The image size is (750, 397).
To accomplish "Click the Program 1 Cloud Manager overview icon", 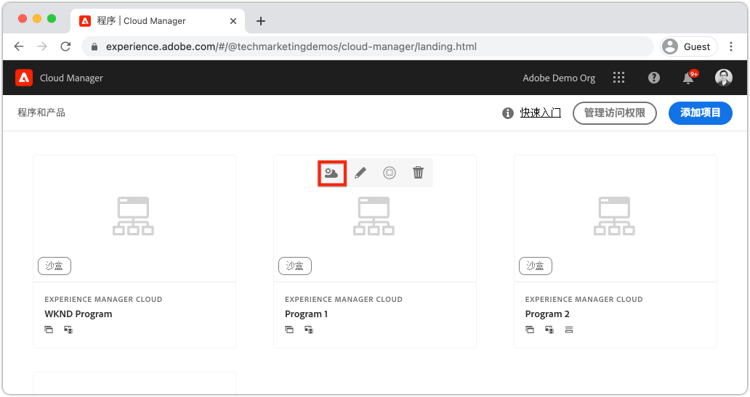I will (331, 173).
